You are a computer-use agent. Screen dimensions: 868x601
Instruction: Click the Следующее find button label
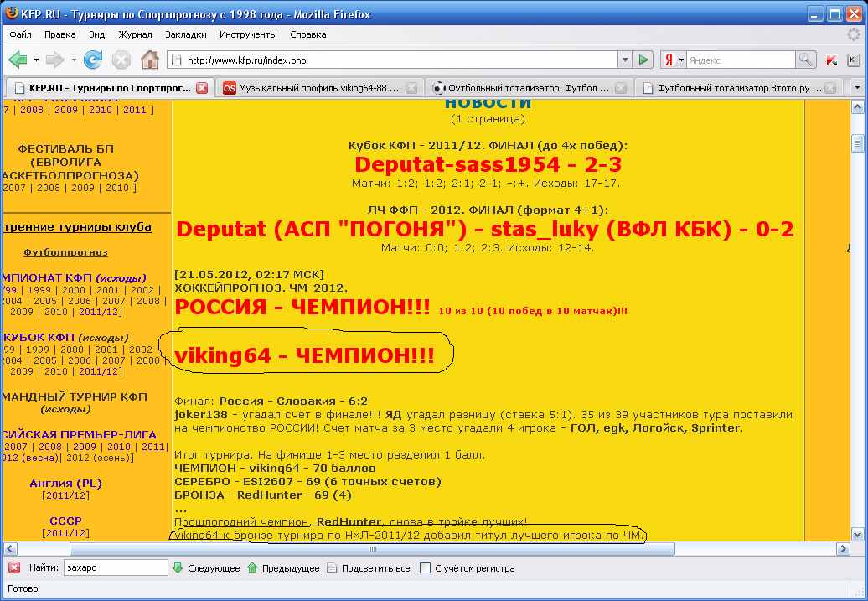[x=214, y=568]
